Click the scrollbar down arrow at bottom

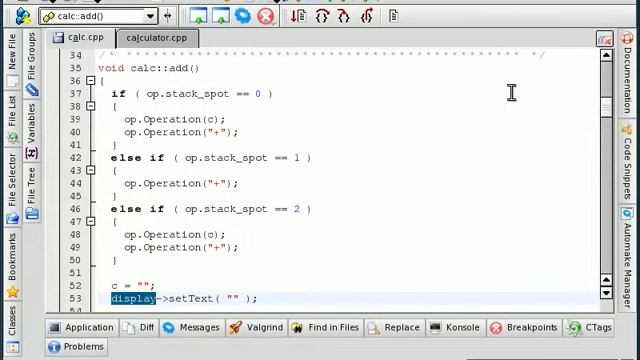pyautogui.click(x=607, y=293)
